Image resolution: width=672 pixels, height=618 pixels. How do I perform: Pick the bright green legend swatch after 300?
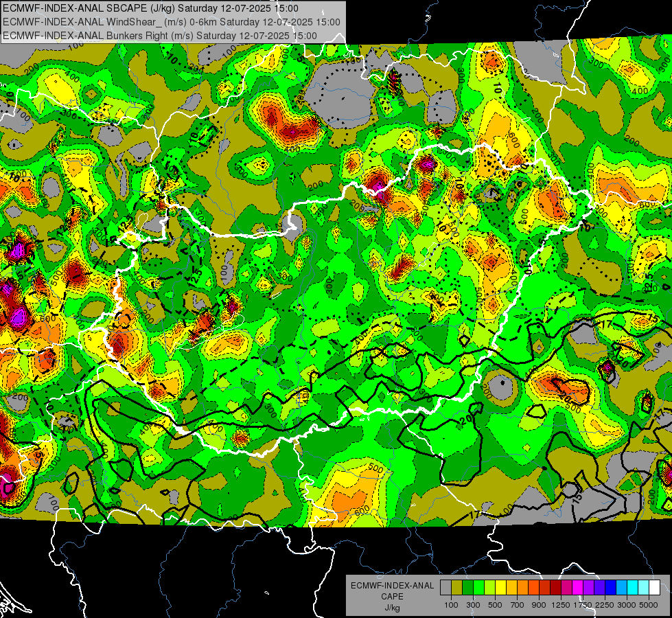coord(478,587)
